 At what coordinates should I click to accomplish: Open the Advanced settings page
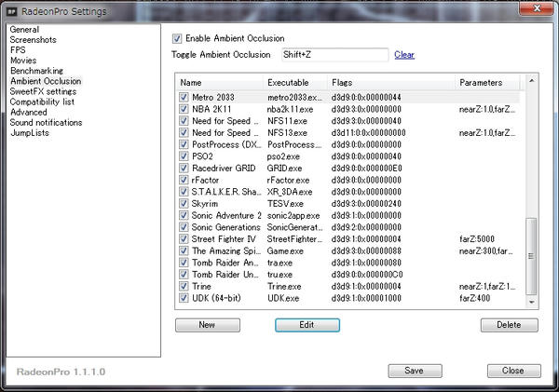29,112
